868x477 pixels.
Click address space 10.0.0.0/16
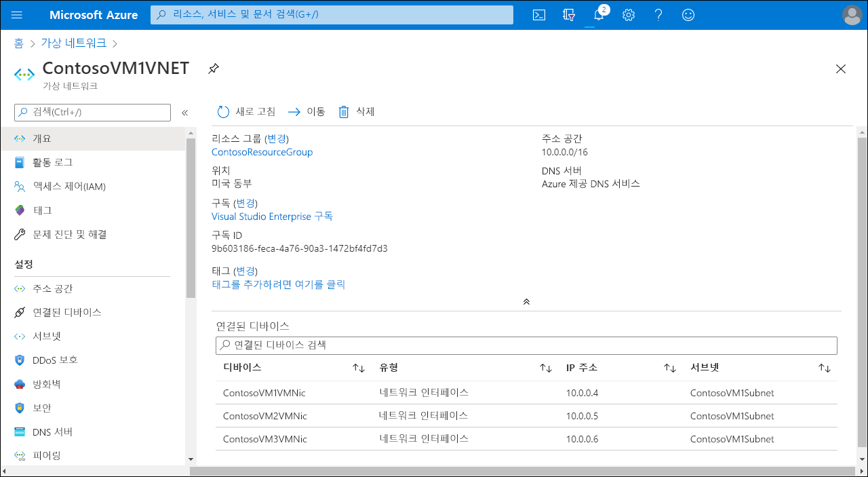coord(565,152)
